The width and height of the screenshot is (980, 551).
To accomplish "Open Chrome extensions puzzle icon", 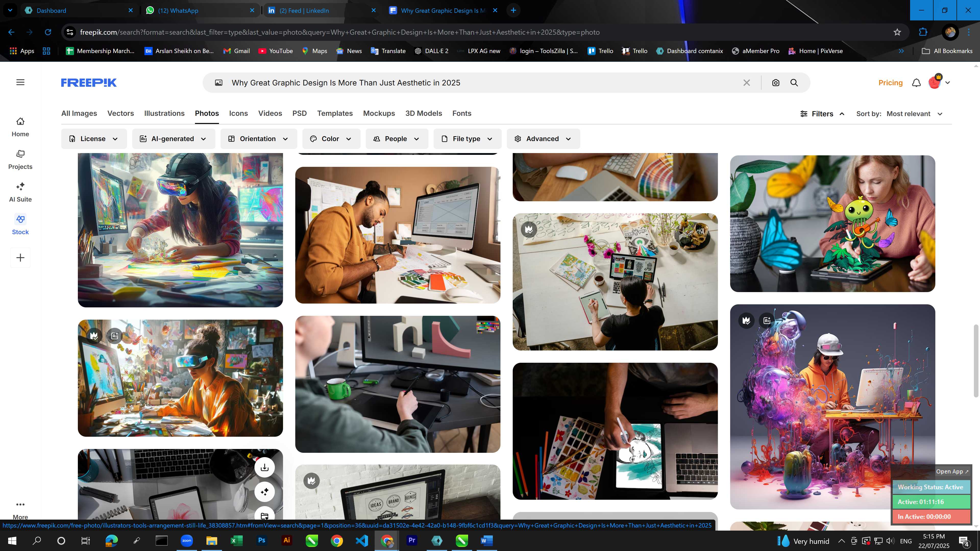I will (923, 32).
